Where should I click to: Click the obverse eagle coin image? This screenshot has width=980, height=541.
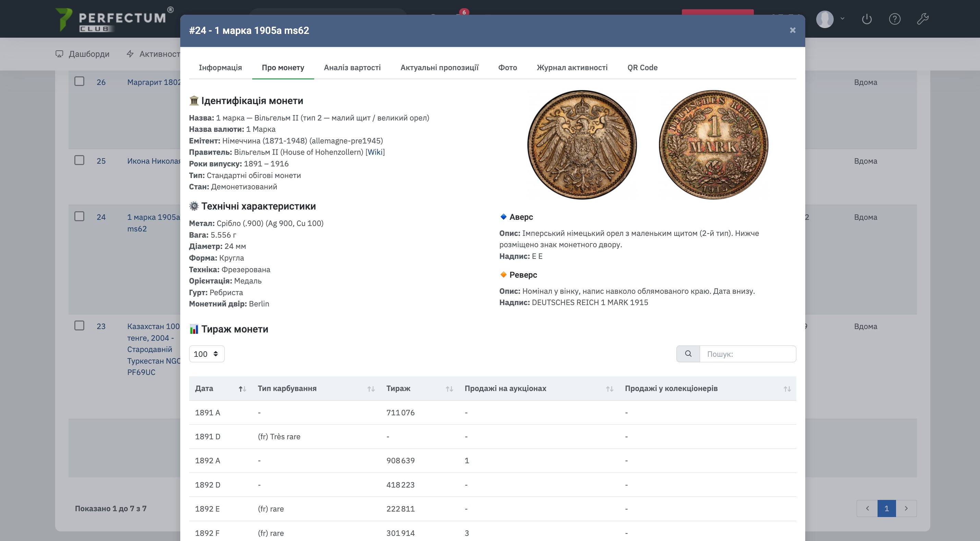click(582, 144)
